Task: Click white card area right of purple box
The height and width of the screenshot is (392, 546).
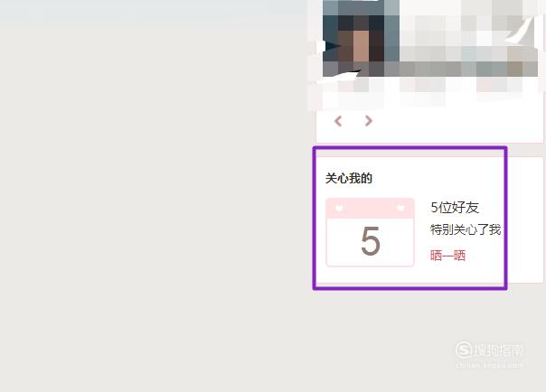Action: 525,219
